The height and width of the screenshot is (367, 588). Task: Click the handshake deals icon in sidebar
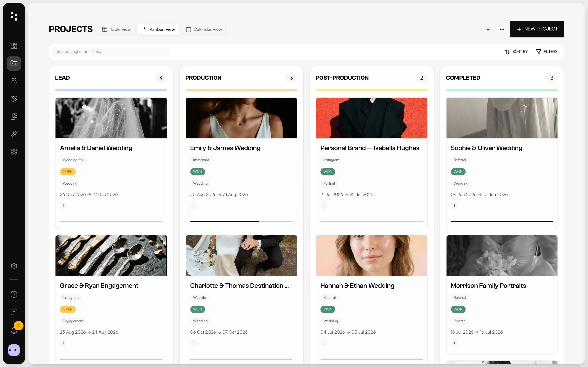point(14,99)
